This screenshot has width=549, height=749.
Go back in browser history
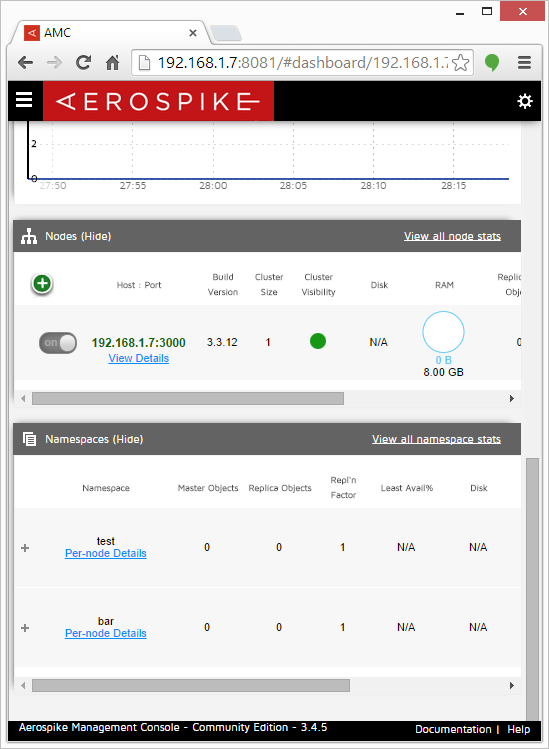click(x=26, y=63)
